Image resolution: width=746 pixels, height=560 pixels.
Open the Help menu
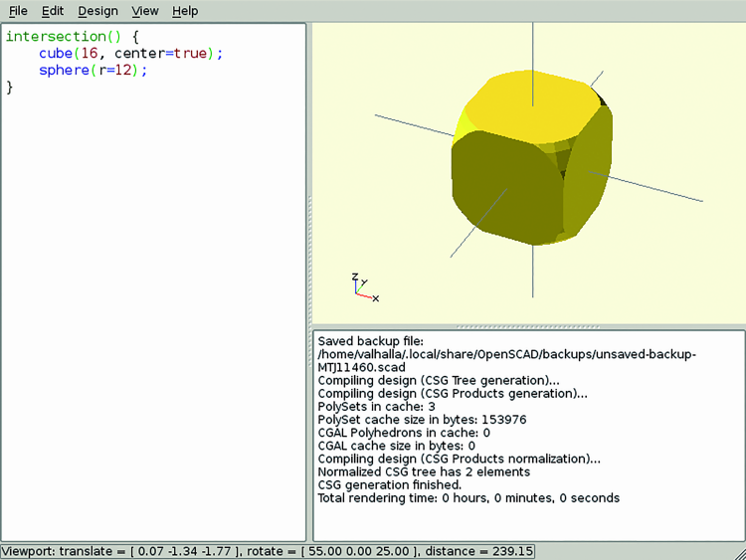[185, 11]
